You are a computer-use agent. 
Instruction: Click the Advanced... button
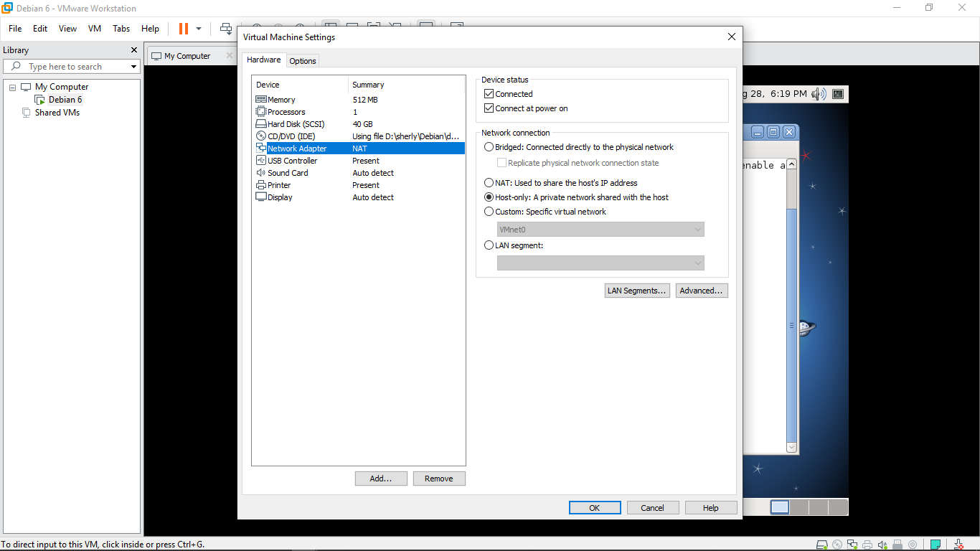point(702,291)
